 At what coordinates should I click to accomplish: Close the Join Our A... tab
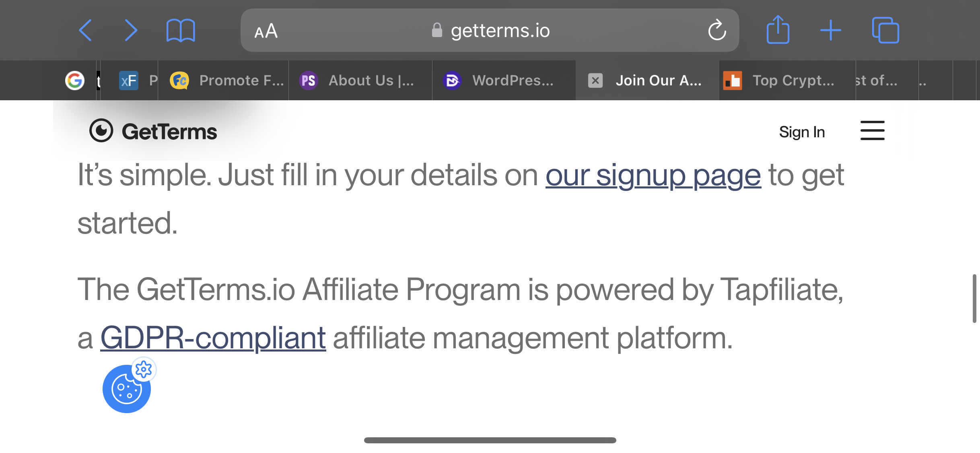(x=595, y=81)
